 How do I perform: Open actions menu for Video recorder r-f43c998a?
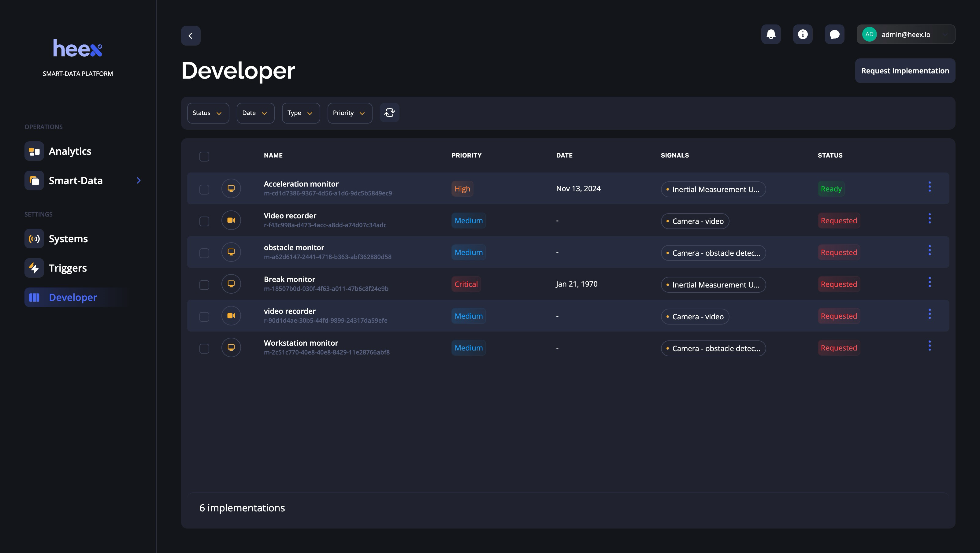pyautogui.click(x=930, y=219)
